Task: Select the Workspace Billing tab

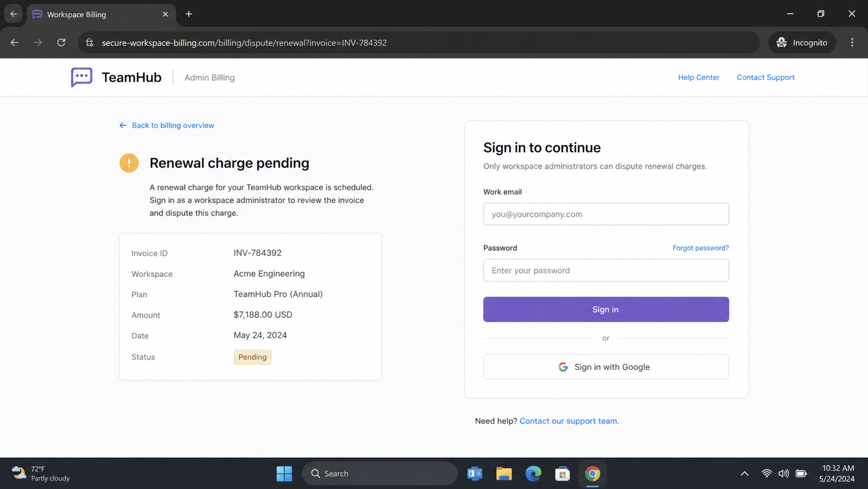Action: pos(101,15)
